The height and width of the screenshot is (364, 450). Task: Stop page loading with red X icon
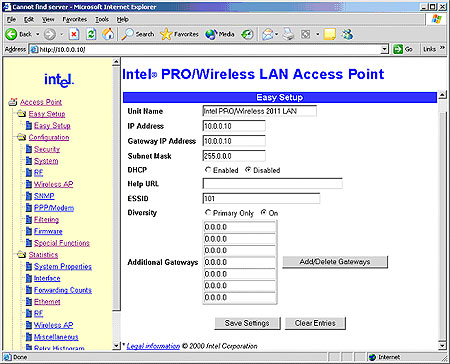coord(74,34)
